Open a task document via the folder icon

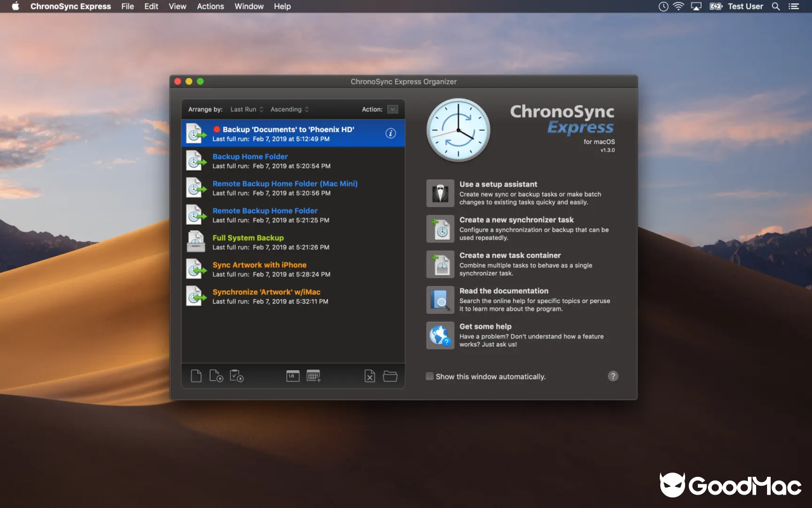point(390,375)
